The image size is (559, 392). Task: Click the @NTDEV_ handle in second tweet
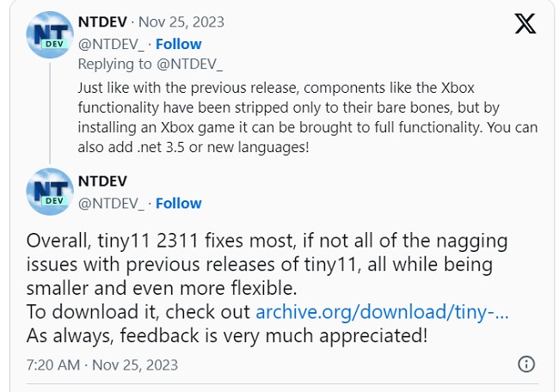click(x=111, y=204)
